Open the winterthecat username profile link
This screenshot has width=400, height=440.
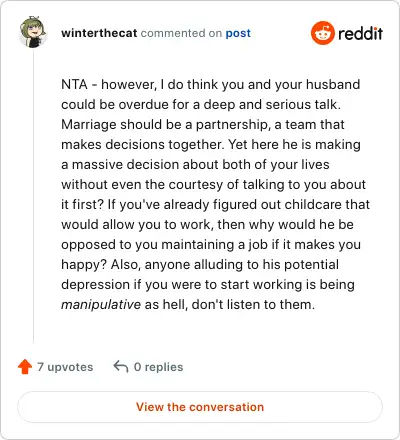click(99, 33)
